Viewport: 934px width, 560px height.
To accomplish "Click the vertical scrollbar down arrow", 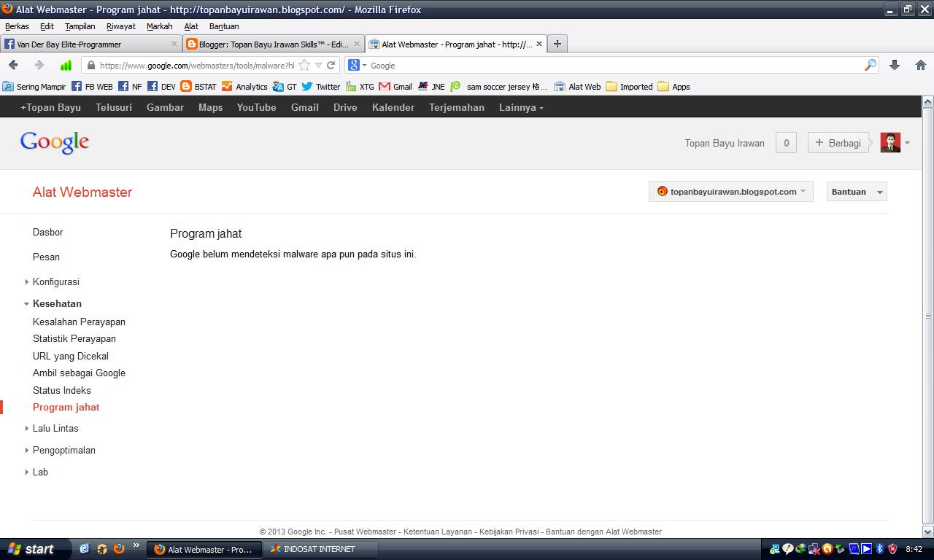I will coord(927,532).
